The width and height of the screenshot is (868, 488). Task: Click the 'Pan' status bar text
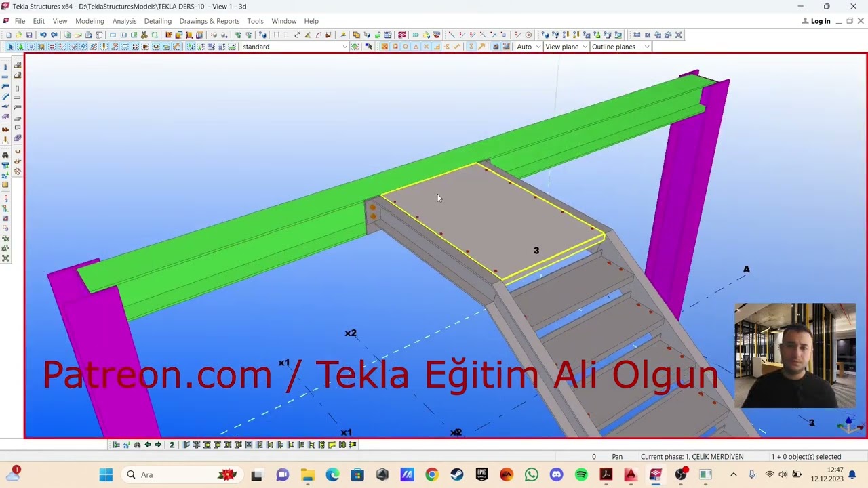617,457
